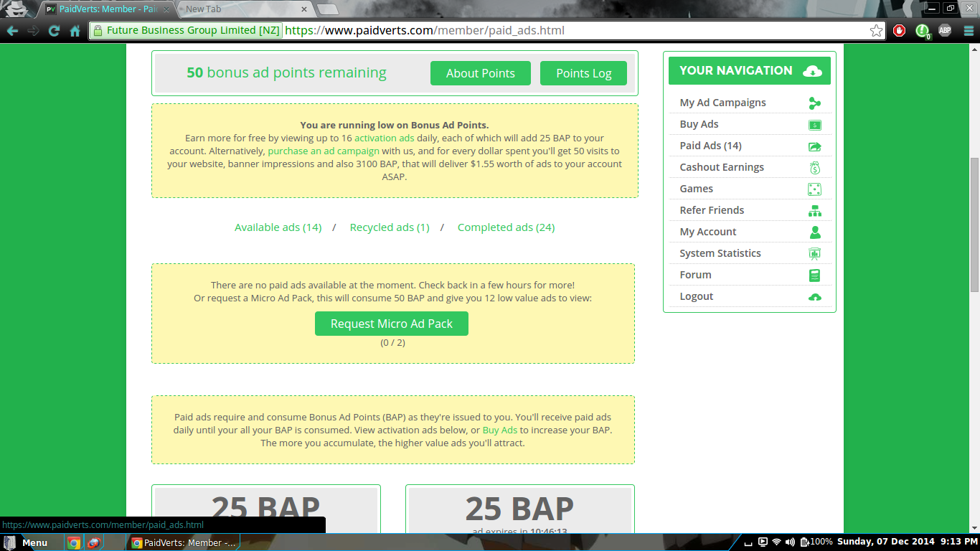Click the Buy Ads link in the BAP notice
Image resolution: width=980 pixels, height=551 pixels.
click(x=499, y=430)
